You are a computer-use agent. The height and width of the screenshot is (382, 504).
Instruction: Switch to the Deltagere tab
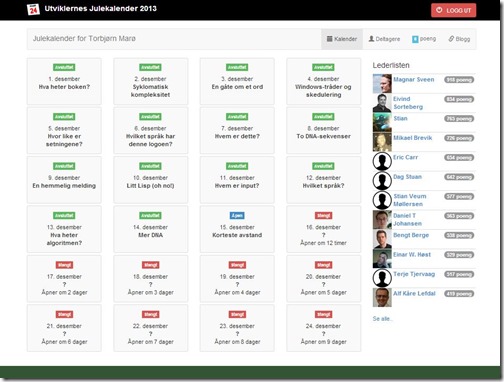384,39
